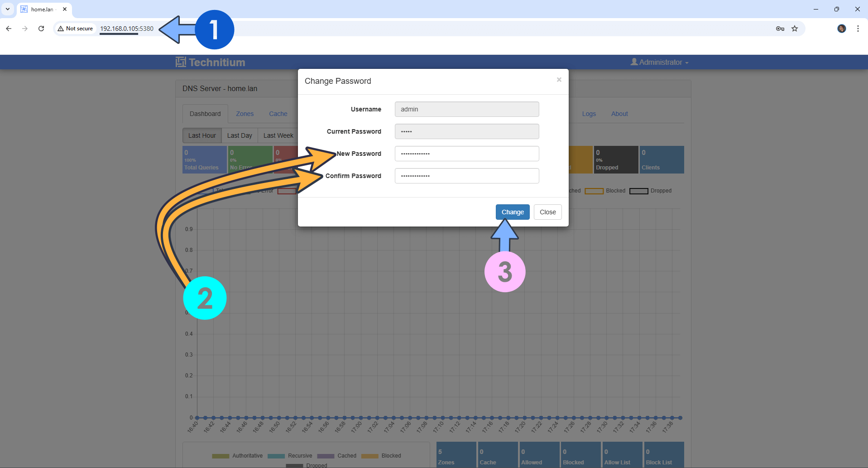Click the Technitium logo

tap(211, 63)
